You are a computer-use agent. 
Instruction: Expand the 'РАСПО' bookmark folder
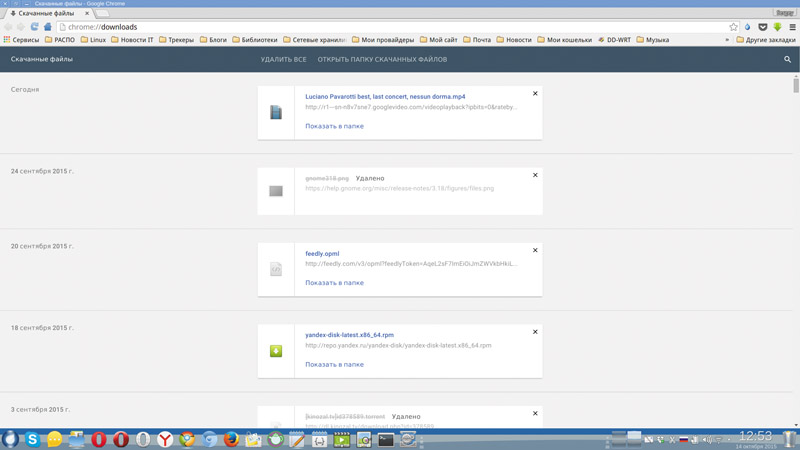60,40
